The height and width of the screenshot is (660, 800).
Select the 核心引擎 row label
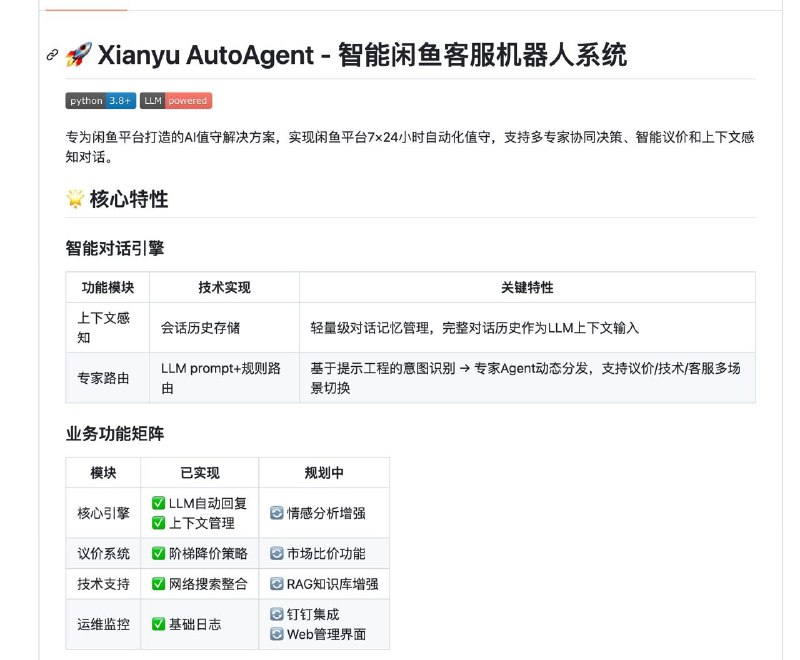(103, 513)
